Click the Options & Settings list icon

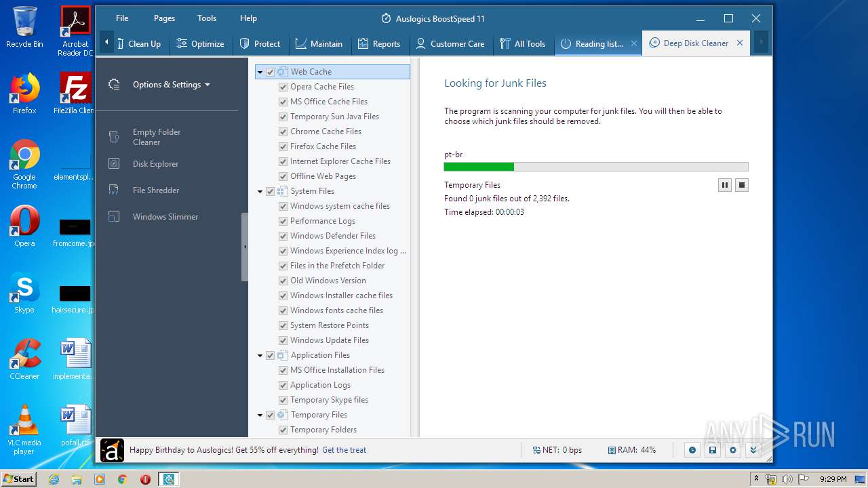[x=114, y=85]
